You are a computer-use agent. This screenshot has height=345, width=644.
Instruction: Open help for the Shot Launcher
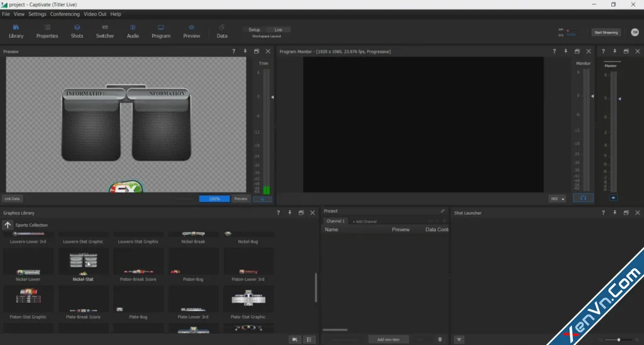(x=603, y=213)
